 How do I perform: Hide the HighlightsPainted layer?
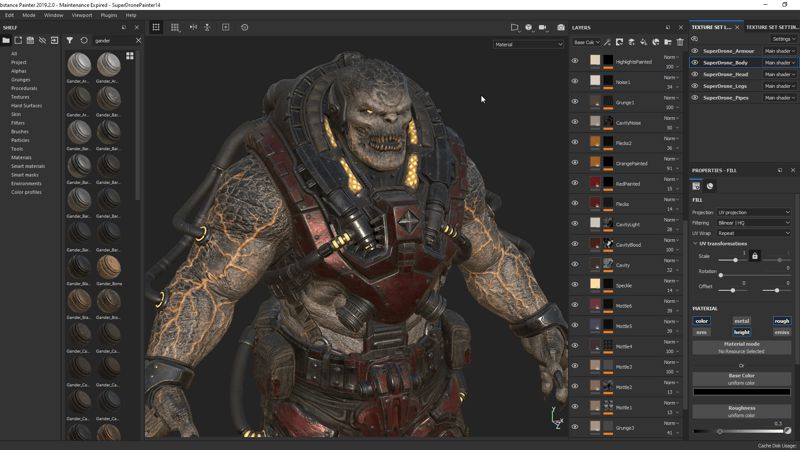[575, 61]
